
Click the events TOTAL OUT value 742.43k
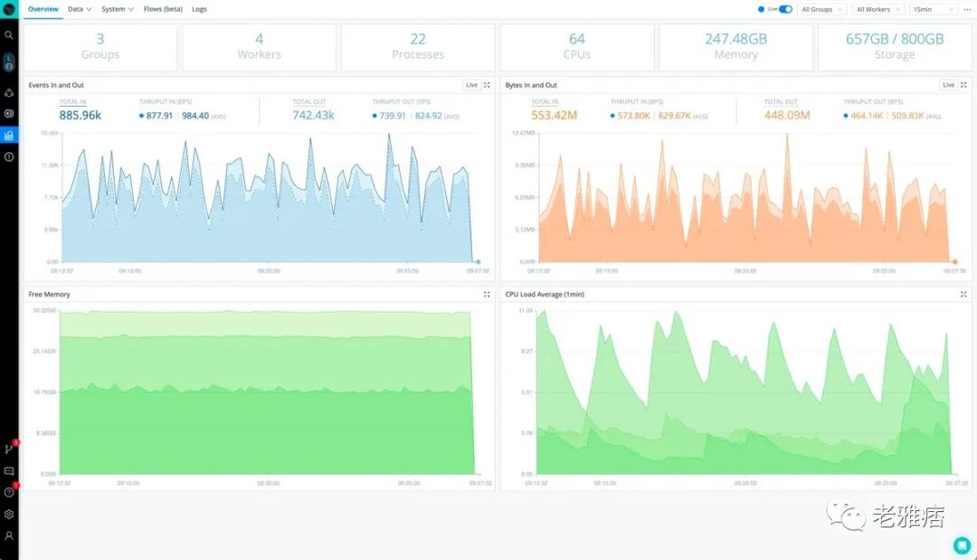coord(313,115)
